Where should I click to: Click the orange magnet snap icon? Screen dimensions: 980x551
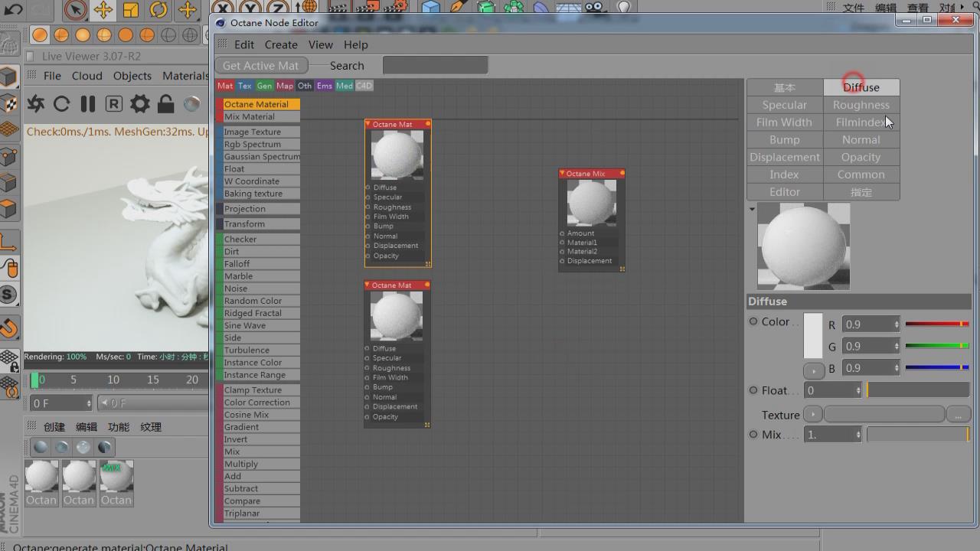(8, 328)
